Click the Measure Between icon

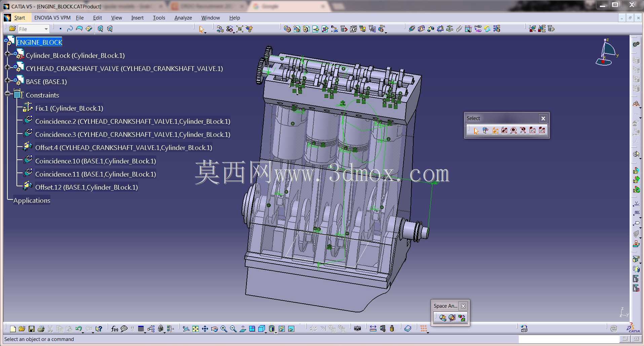pyautogui.click(x=373, y=329)
